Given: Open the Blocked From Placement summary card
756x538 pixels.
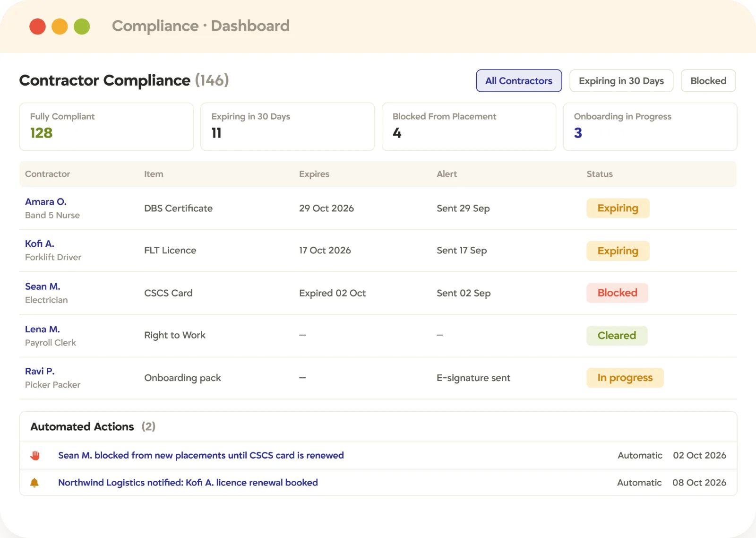Looking at the screenshot, I should pyautogui.click(x=469, y=127).
